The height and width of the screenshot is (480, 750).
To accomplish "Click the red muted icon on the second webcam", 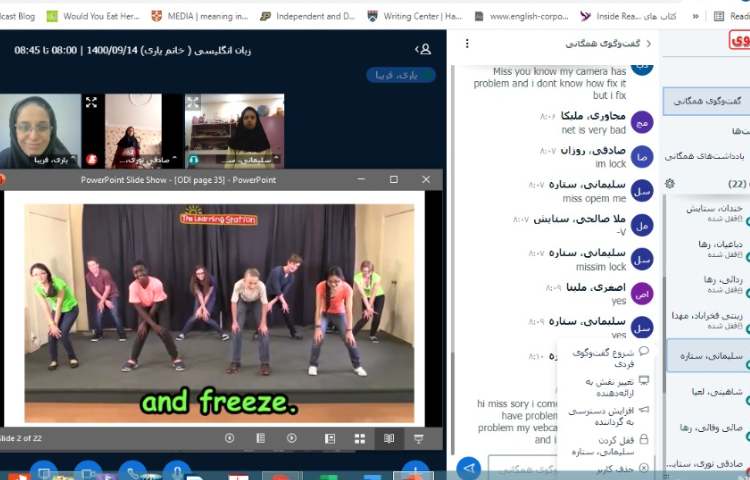I will click(92, 159).
